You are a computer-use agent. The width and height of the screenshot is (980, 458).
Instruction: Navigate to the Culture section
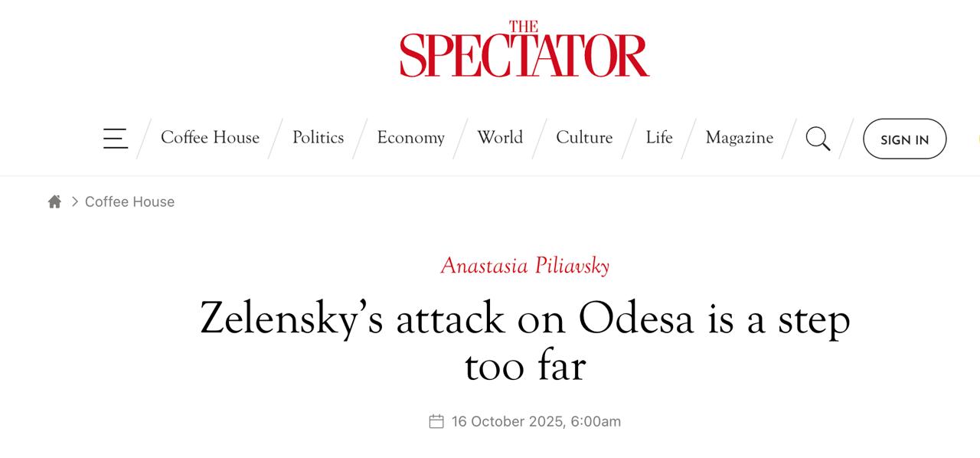pos(584,138)
